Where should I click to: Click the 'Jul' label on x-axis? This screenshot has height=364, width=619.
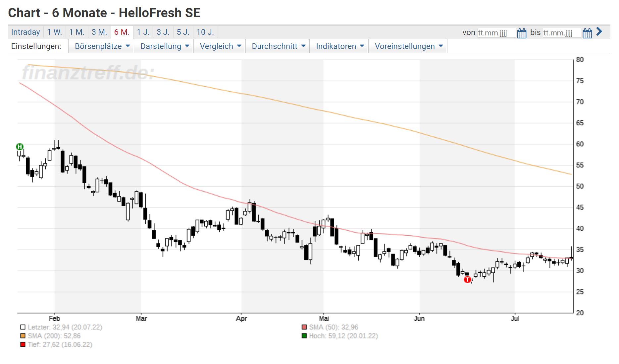515,318
